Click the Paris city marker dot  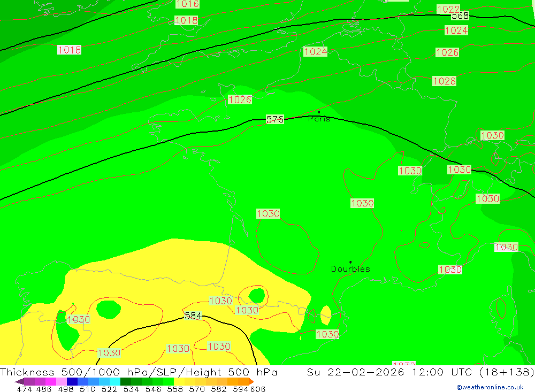tap(319, 112)
